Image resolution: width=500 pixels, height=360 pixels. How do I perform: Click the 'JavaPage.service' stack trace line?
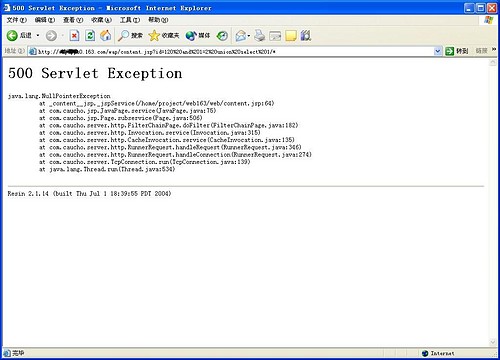[x=128, y=111]
